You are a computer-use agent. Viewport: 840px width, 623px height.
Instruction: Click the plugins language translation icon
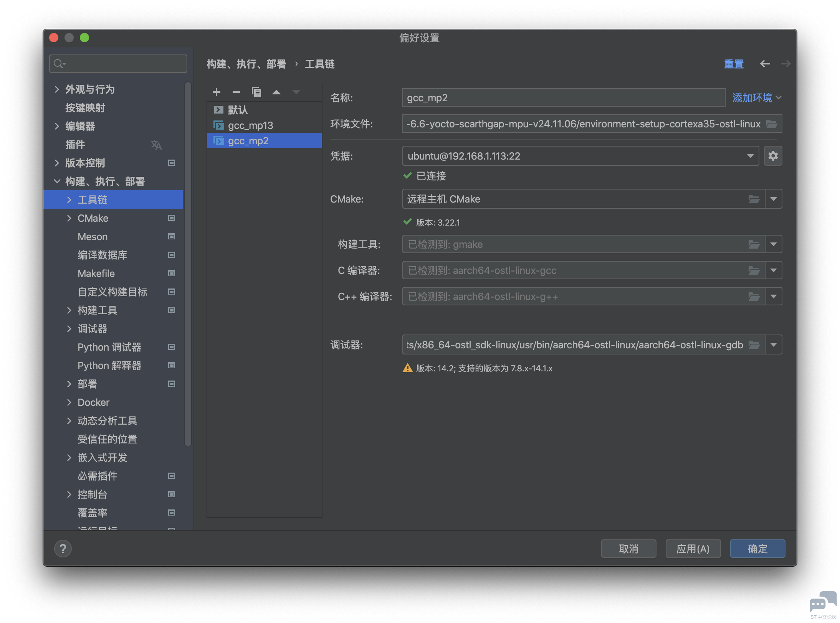click(x=156, y=145)
